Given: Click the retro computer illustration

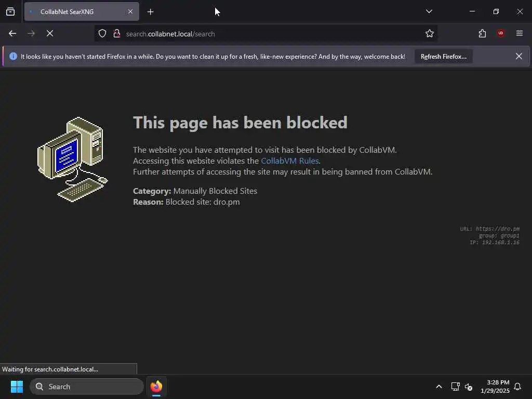Looking at the screenshot, I should (73, 159).
